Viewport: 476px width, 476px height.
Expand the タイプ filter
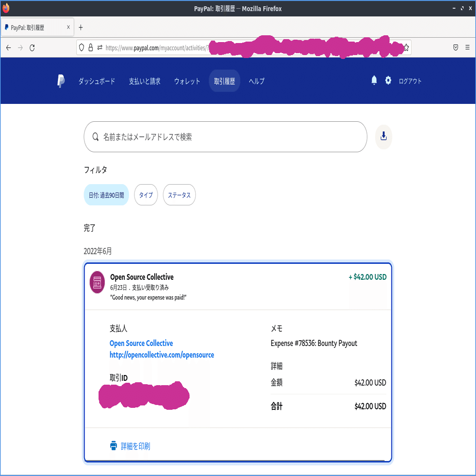point(146,195)
